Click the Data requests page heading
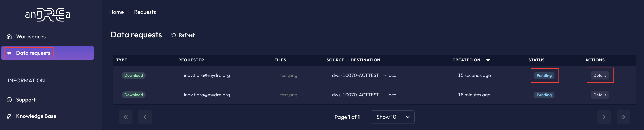 [136, 35]
